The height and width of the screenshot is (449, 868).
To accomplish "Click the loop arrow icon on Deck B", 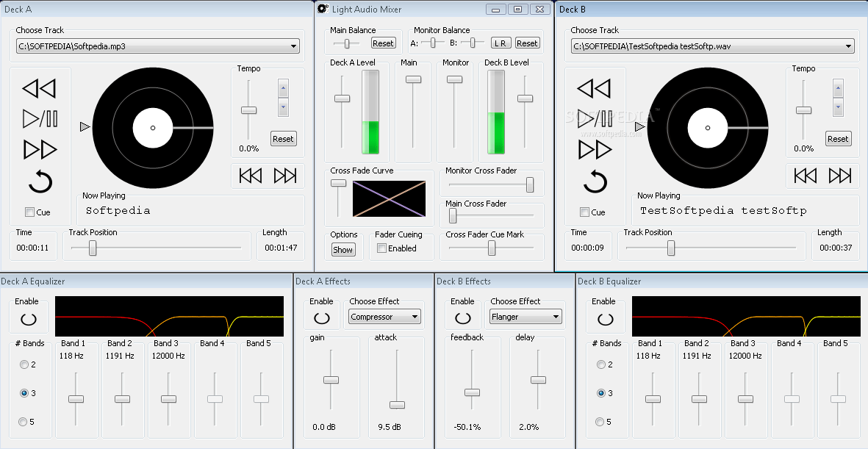I will [595, 180].
